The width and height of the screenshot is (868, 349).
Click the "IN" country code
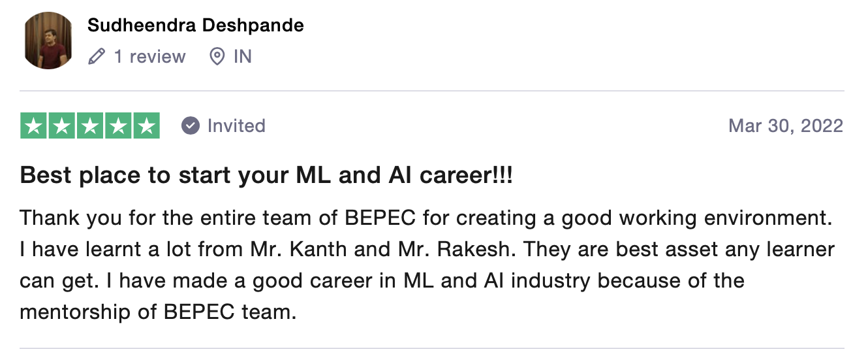pos(242,57)
